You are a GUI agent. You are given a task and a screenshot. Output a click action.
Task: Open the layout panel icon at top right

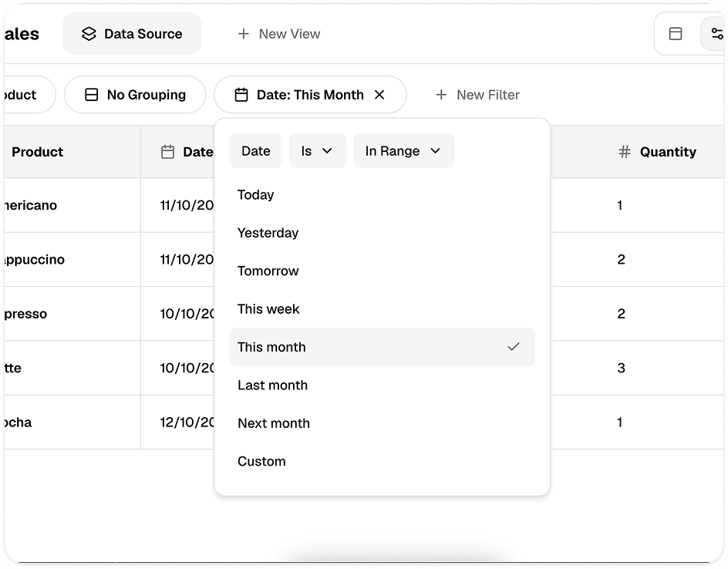pos(675,33)
